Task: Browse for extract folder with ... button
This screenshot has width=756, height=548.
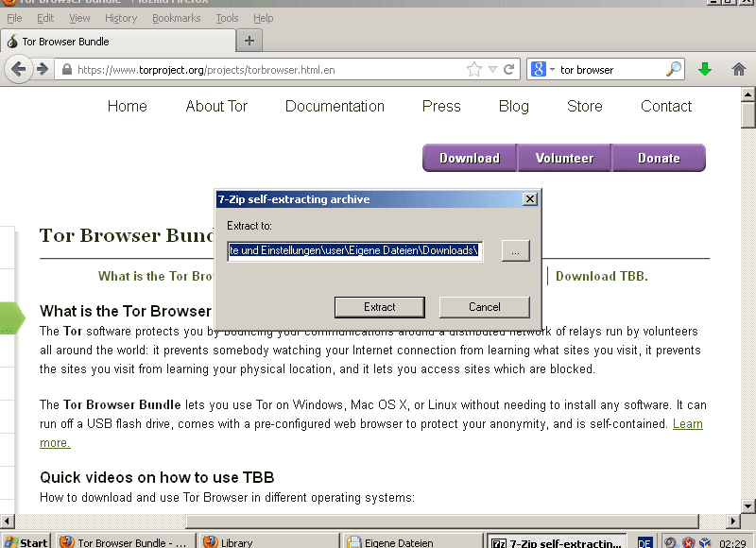Action: pyautogui.click(x=514, y=251)
